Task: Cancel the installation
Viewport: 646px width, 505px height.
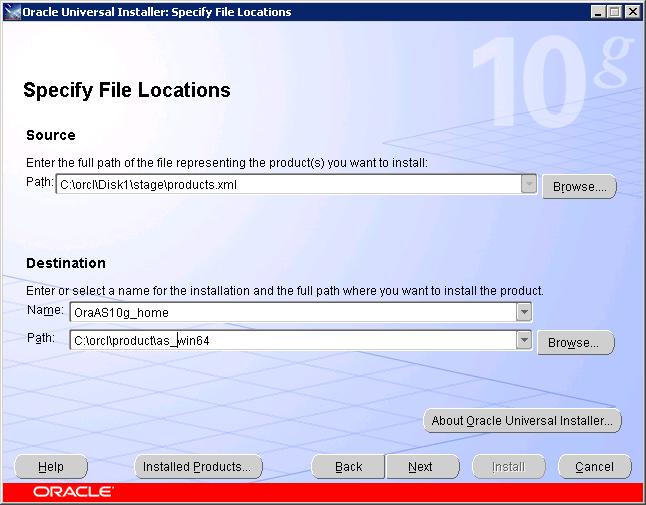Action: pos(595,467)
